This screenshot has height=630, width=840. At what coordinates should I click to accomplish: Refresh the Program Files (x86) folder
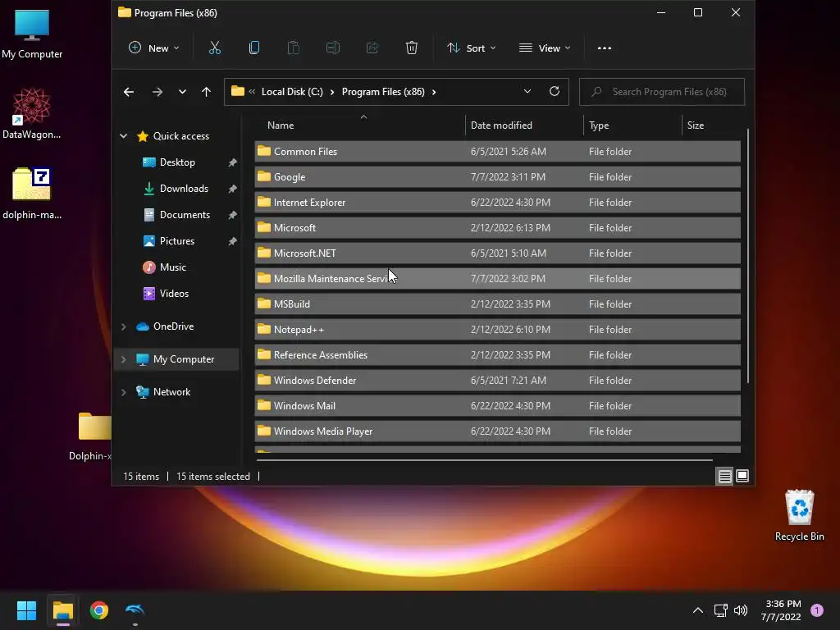click(555, 91)
